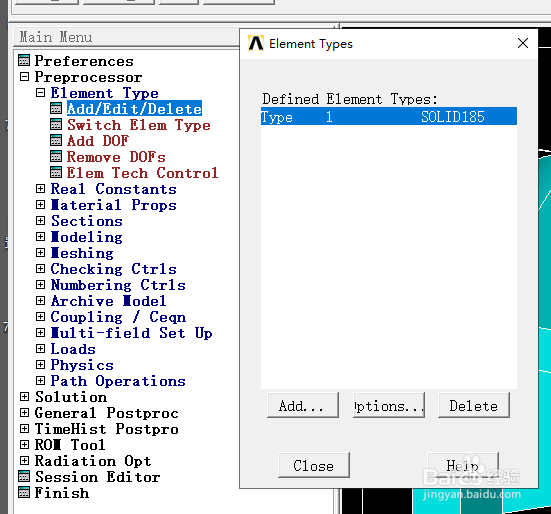This screenshot has height=514, width=551.
Task: Open Switch Elem Type entry
Action: click(x=139, y=125)
